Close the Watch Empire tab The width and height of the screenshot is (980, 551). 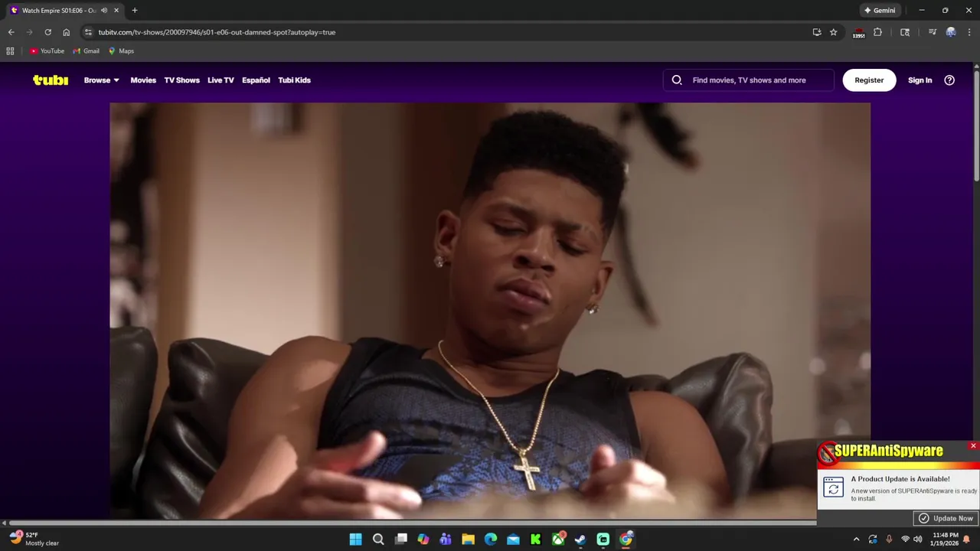[116, 10]
